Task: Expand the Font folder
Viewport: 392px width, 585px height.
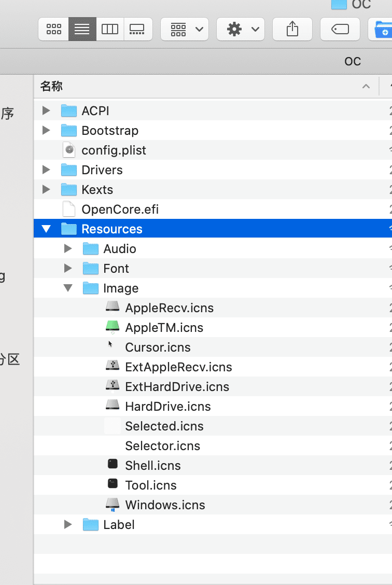Action: (68, 268)
